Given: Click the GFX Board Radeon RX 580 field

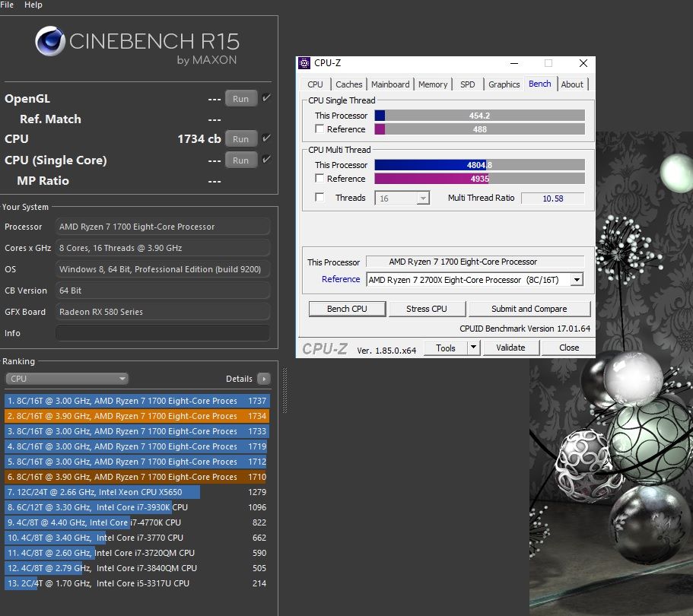Looking at the screenshot, I should click(163, 312).
